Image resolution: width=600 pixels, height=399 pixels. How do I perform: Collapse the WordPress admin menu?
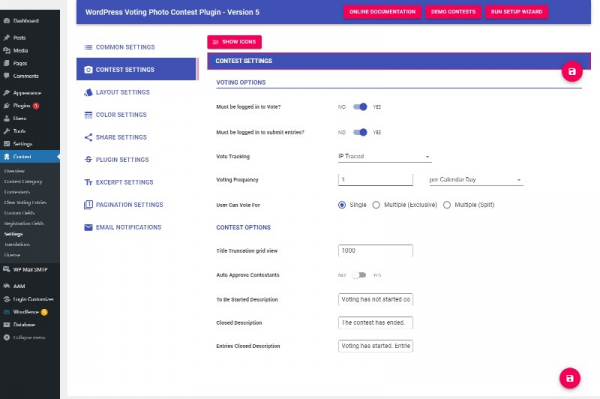pyautogui.click(x=24, y=337)
